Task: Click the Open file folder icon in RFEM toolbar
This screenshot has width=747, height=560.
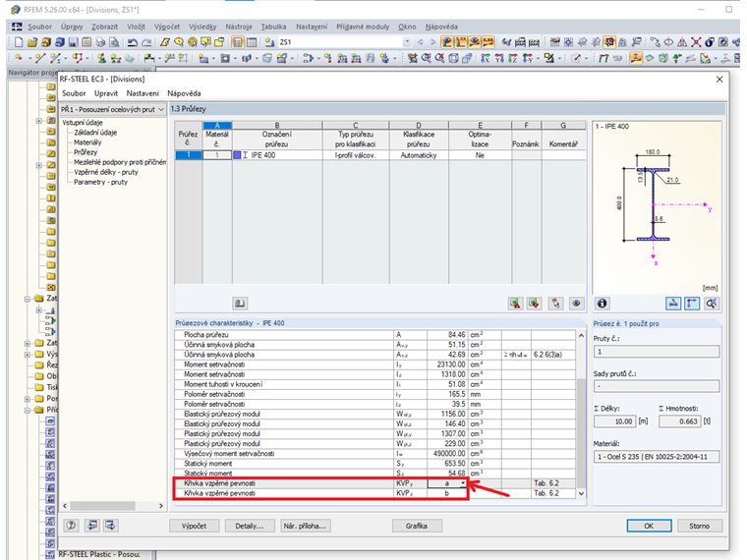Action: pos(31,42)
